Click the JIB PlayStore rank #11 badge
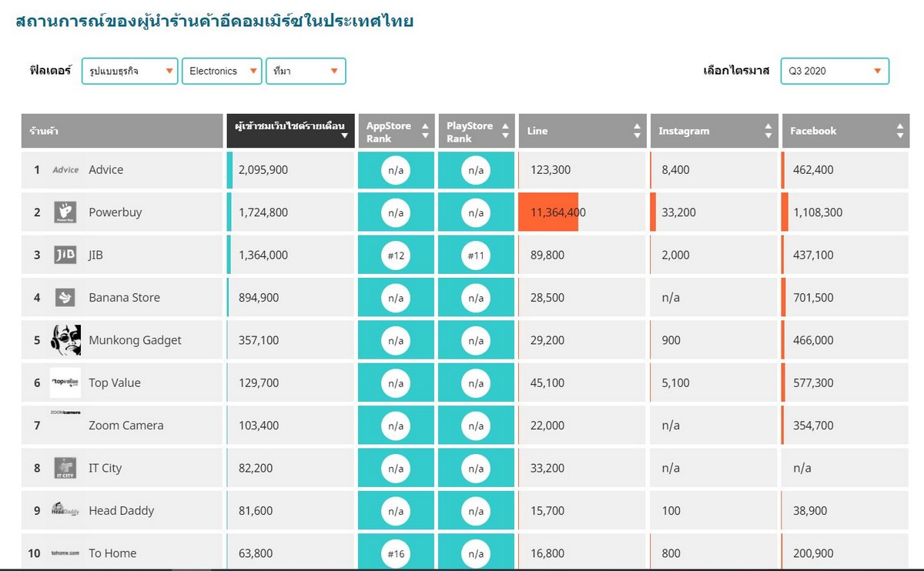The image size is (924, 571). pos(476,255)
